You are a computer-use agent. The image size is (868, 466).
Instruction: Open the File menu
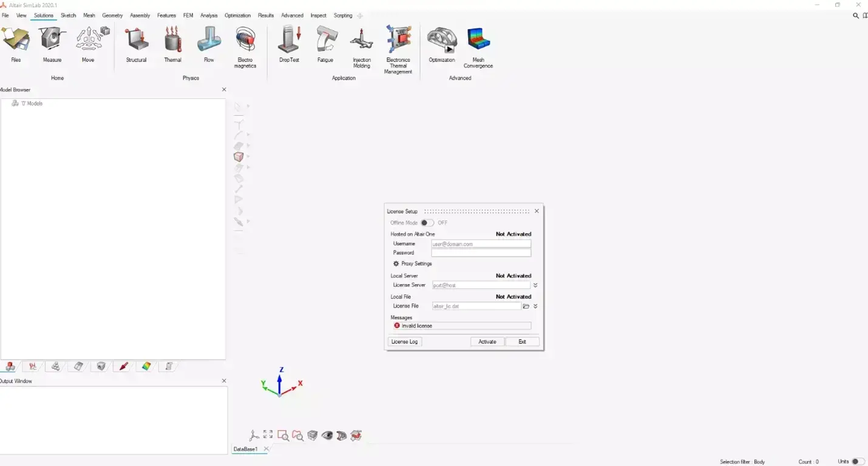point(5,16)
